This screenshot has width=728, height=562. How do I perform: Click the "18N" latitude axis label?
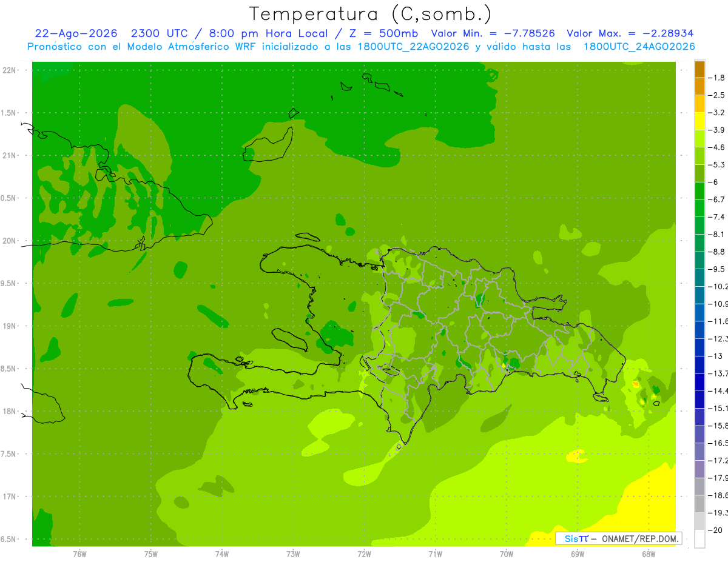pyautogui.click(x=10, y=411)
